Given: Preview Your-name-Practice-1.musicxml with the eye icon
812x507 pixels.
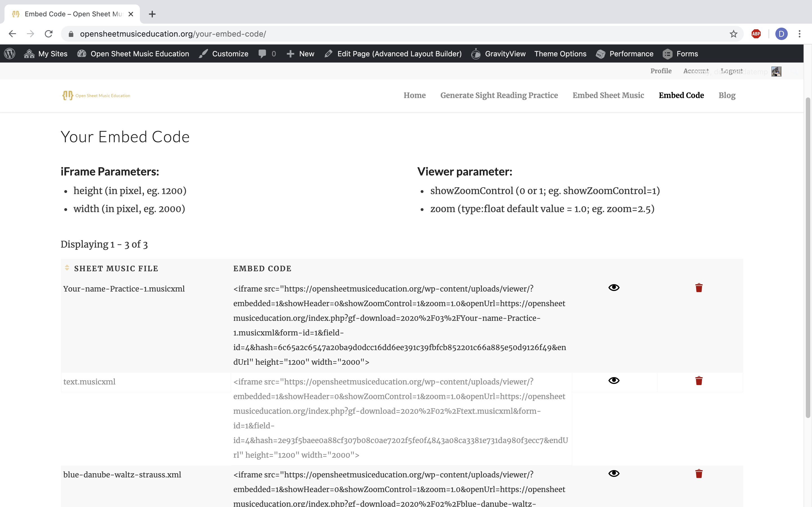Looking at the screenshot, I should pyautogui.click(x=614, y=288).
